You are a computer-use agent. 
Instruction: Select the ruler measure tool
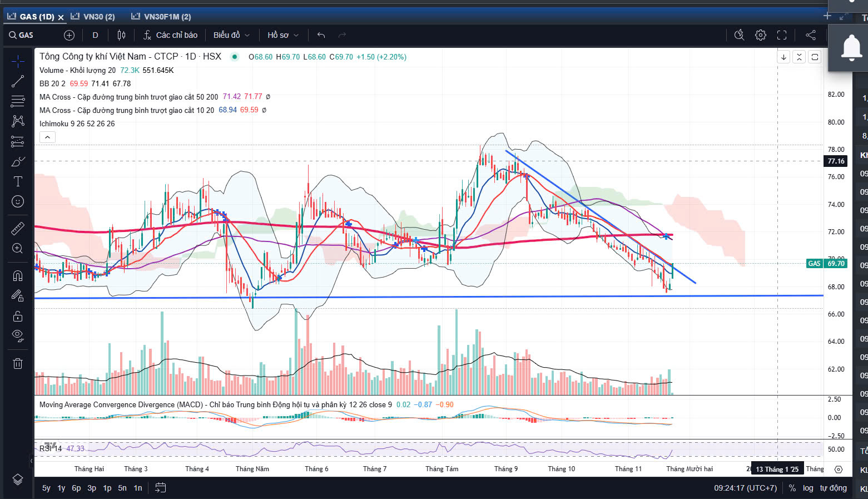pyautogui.click(x=18, y=228)
